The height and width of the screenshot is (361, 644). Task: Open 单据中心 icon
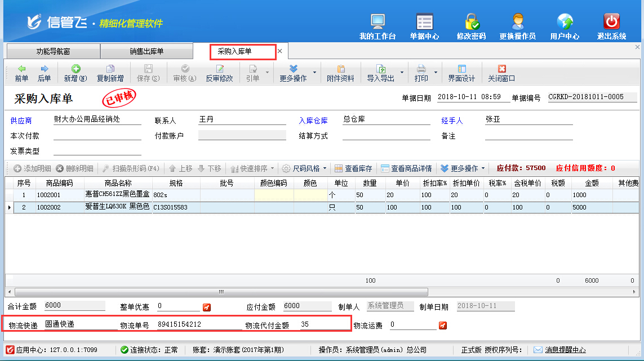(x=424, y=26)
